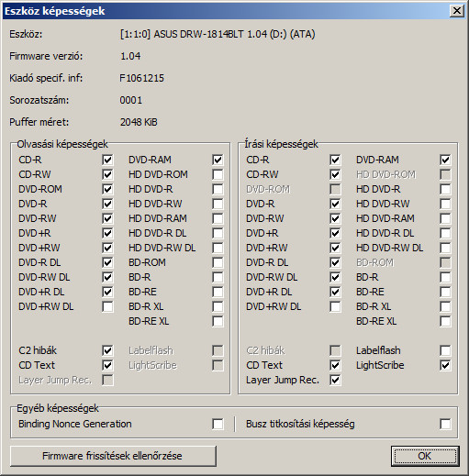The width and height of the screenshot is (469, 476).
Task: Toggle DVD+R checkbox in write capabilities
Action: point(335,233)
